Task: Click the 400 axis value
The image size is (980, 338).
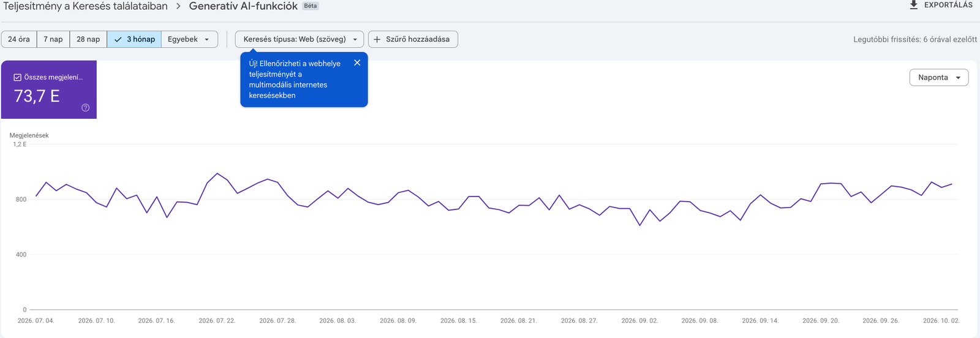Action: click(21, 255)
